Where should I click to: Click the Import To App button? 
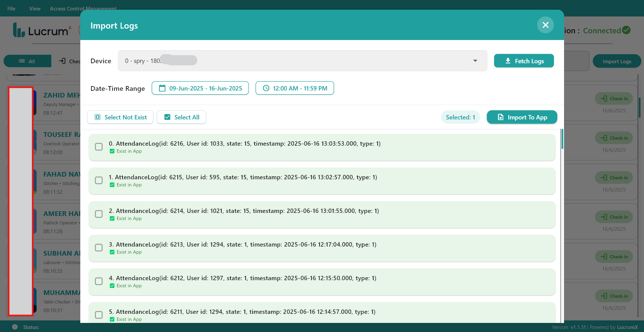pyautogui.click(x=522, y=117)
